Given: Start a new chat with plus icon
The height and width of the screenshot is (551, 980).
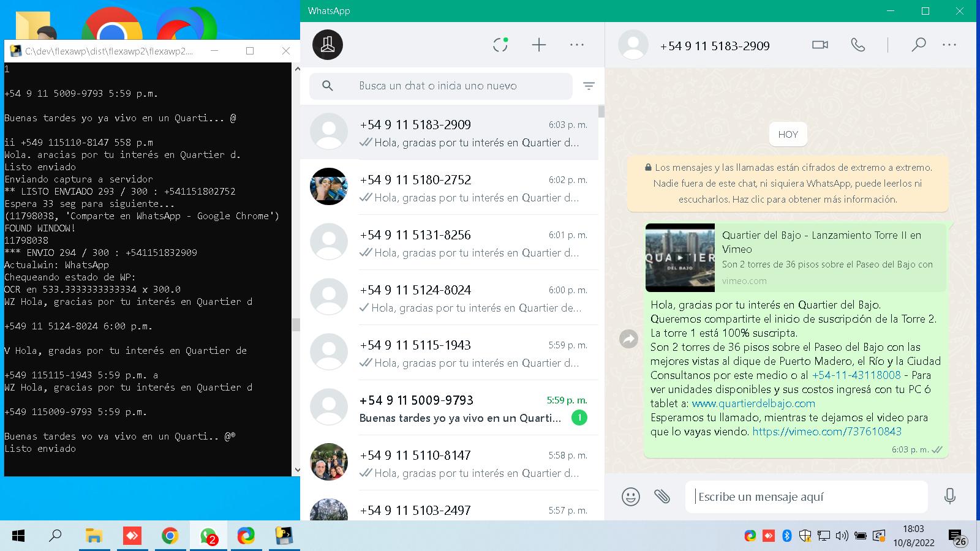Looking at the screenshot, I should point(539,45).
